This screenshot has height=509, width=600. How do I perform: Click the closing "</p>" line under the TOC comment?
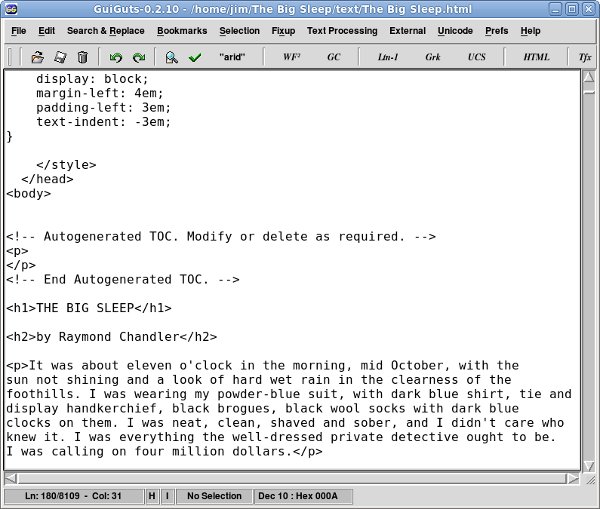click(21, 265)
